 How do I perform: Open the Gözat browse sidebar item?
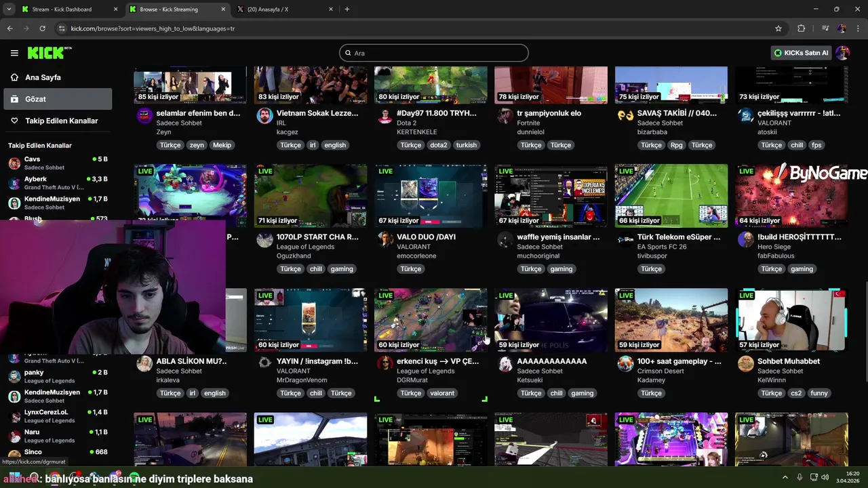[x=58, y=99]
